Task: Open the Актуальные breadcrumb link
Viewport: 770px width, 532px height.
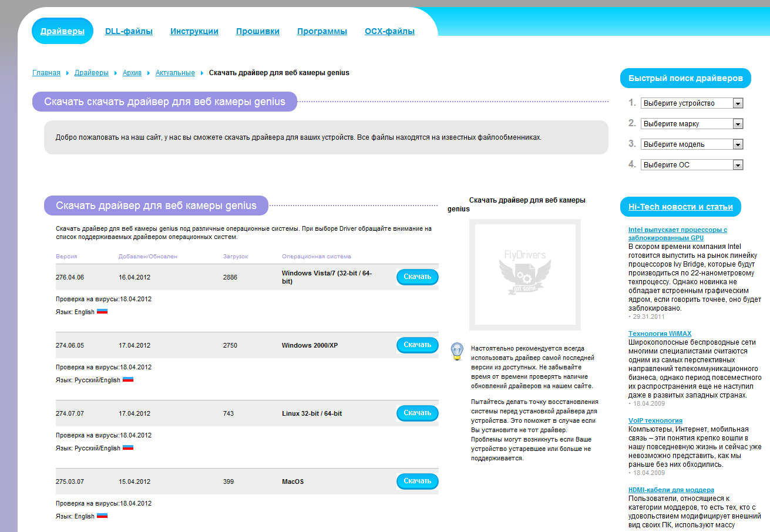Action: coord(175,73)
